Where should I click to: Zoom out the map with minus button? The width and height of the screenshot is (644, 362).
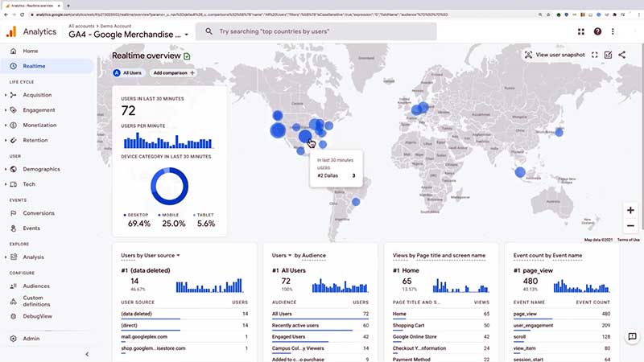(630, 226)
